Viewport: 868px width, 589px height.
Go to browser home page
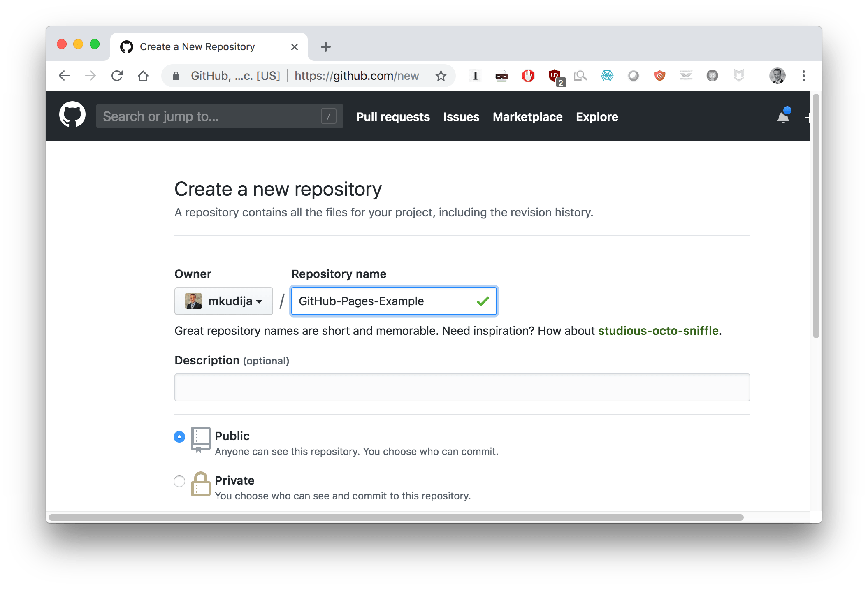point(143,76)
